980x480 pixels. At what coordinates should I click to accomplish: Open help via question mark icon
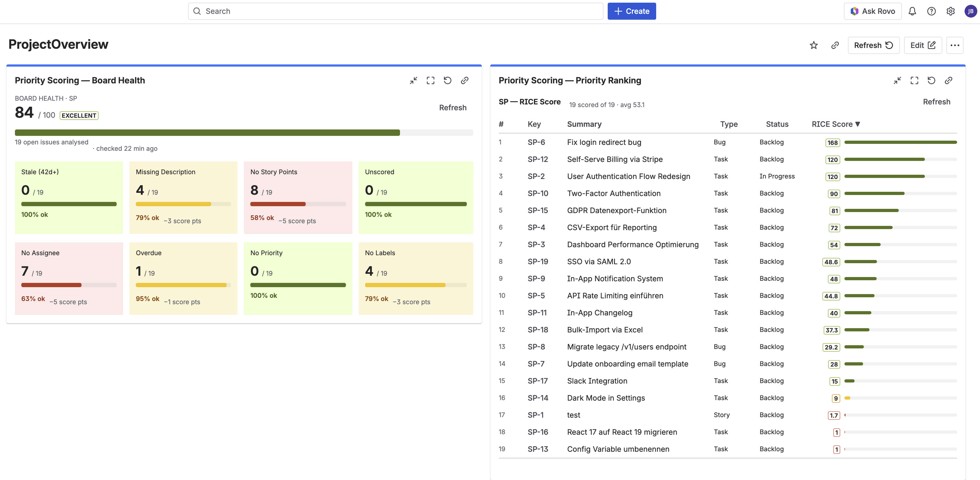pyautogui.click(x=931, y=11)
